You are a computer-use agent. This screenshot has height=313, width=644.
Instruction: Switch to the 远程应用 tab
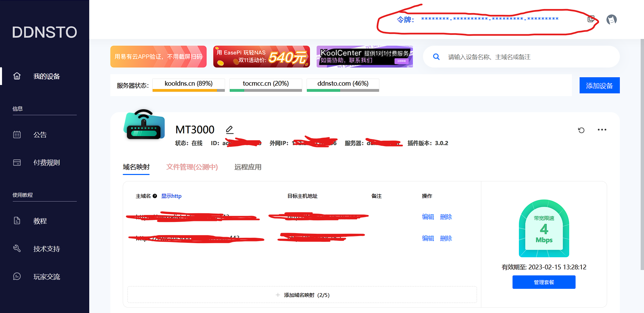[x=248, y=167]
